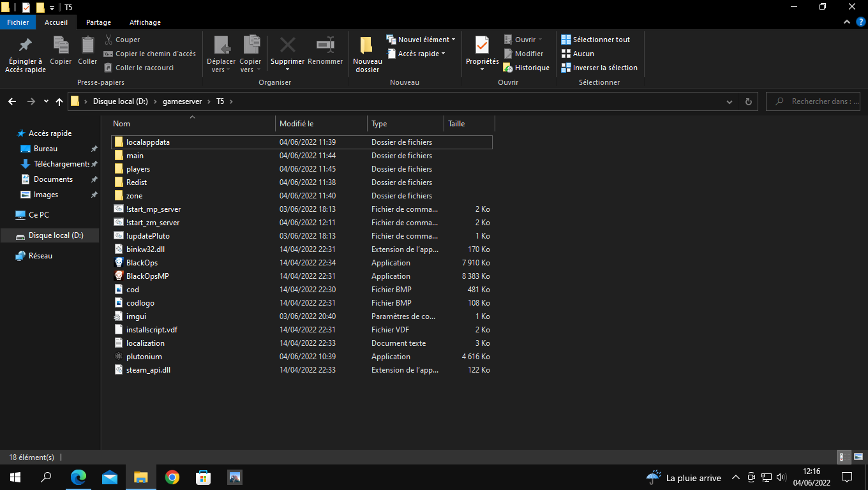Click the refresh button beside address bar
Screen dimensions: 868x490
click(x=749, y=101)
